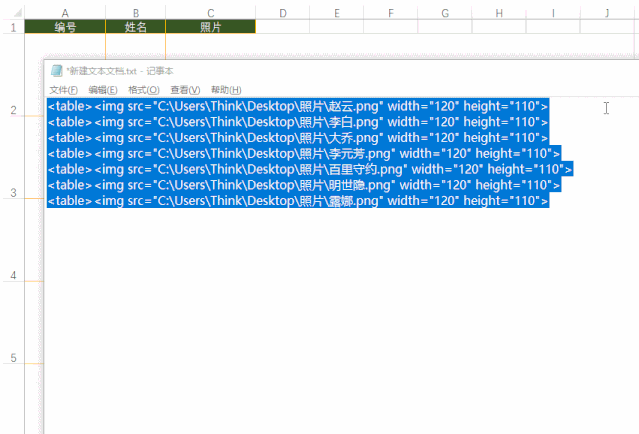Click the Notepad line containing 明世隐.png

click(x=304, y=185)
